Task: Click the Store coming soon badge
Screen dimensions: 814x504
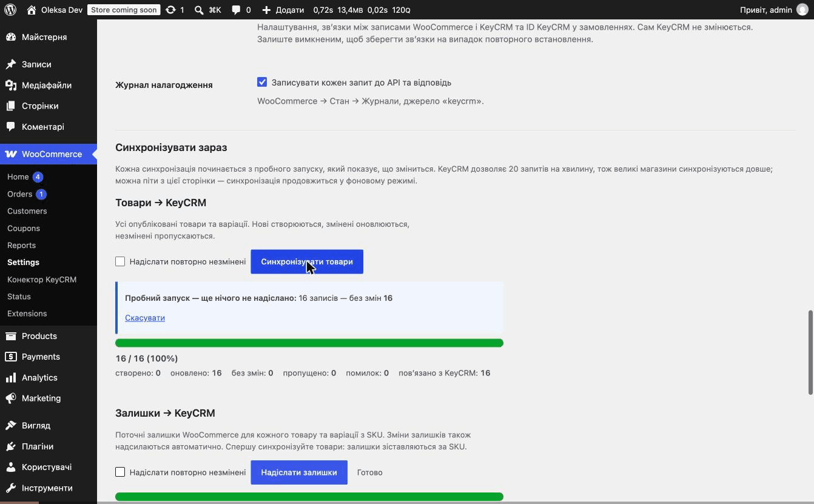Action: 124,10
